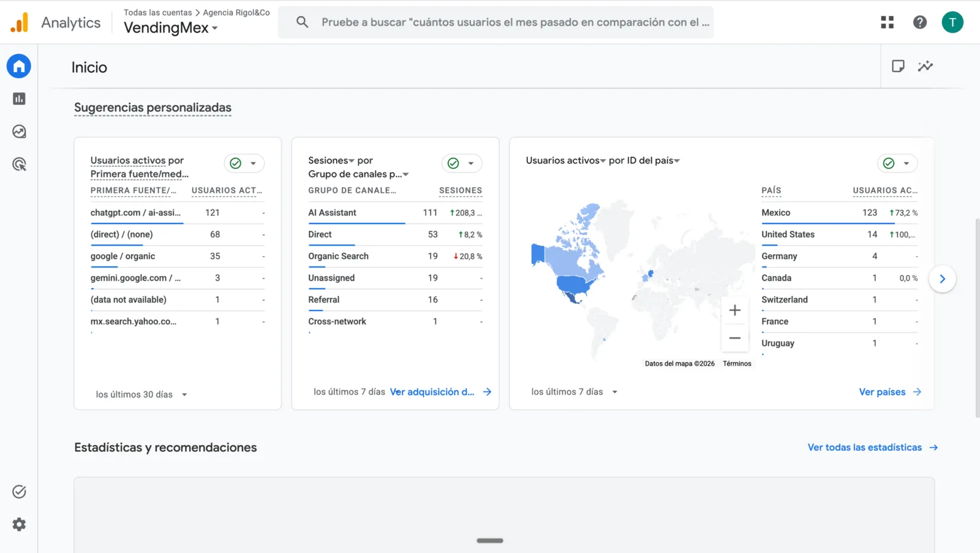Open the Sesiones metric dropdown

point(331,160)
